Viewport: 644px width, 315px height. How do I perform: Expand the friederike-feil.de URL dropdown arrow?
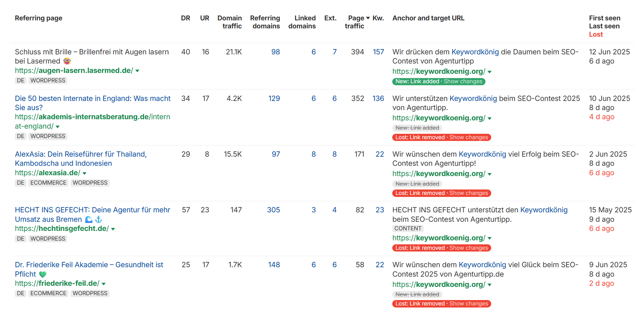[104, 284]
